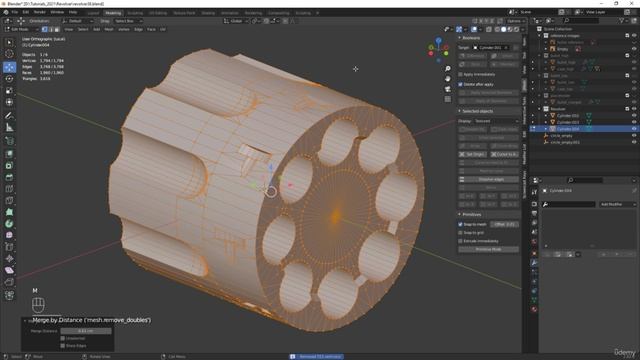Adjust the Merge Distance slider field
The width and height of the screenshot is (640, 360).
[86, 331]
